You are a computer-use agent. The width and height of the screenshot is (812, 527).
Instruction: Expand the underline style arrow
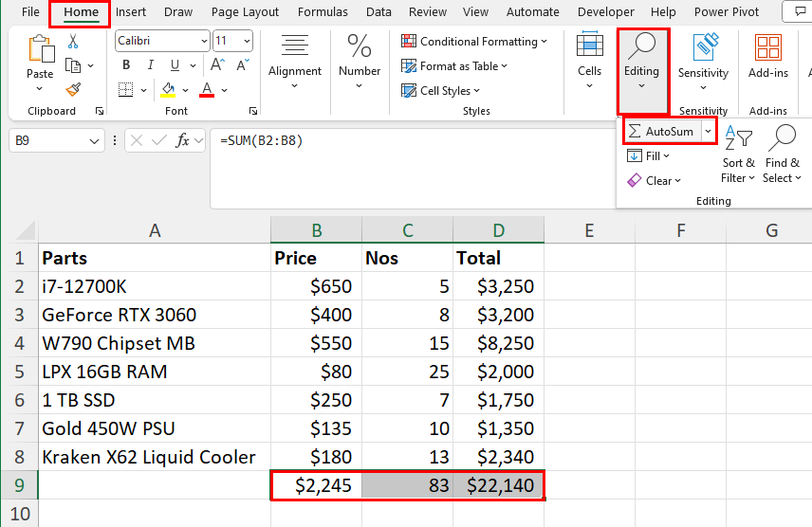click(x=193, y=65)
